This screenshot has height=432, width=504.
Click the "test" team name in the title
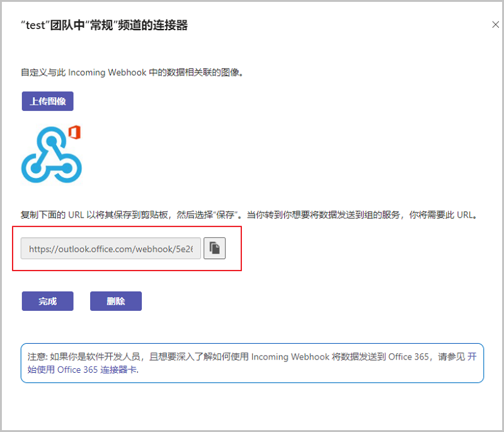click(37, 26)
